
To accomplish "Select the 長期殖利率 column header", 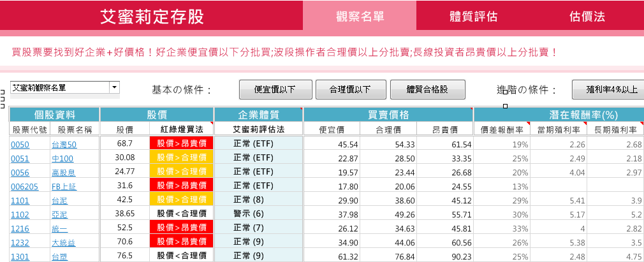I will pos(615,129).
